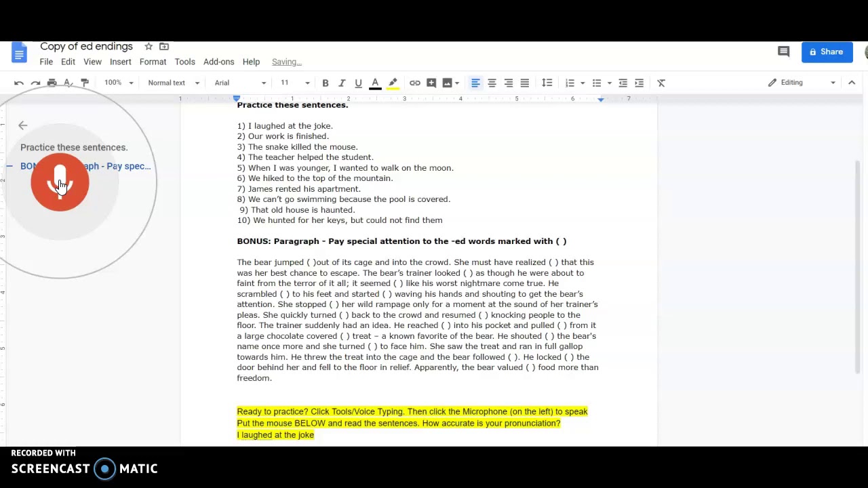Expand the Numbered list options arrow
The height and width of the screenshot is (488, 868).
click(x=583, y=83)
